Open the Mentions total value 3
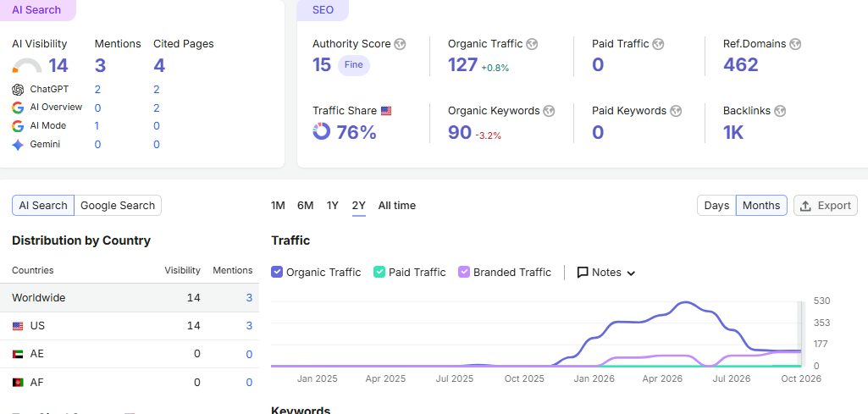 pos(100,66)
